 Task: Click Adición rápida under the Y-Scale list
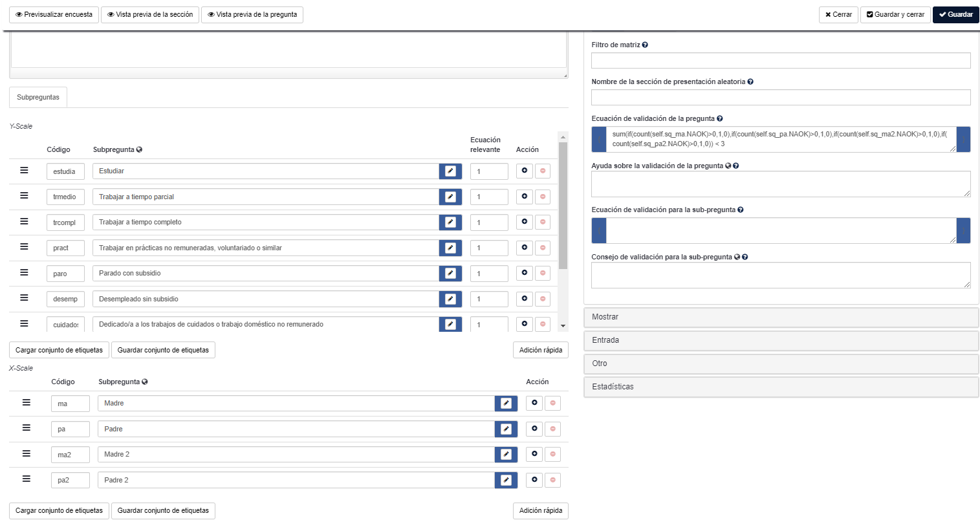pyautogui.click(x=540, y=350)
